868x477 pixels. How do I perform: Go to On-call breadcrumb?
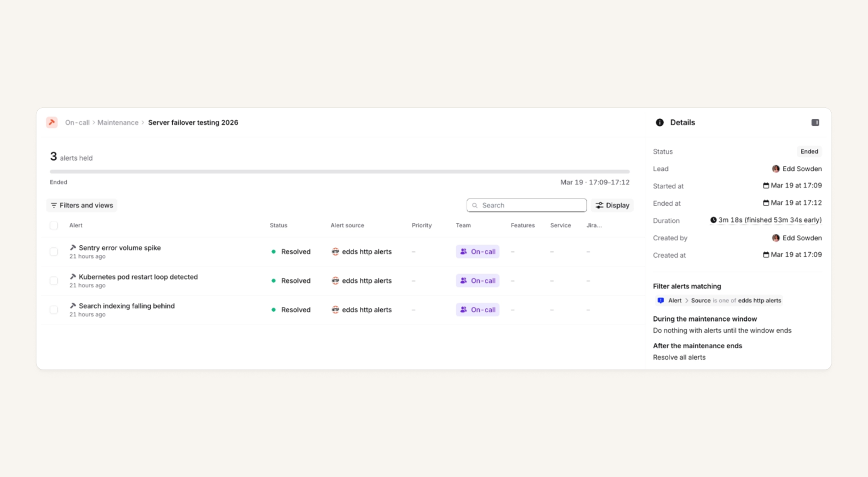point(77,122)
